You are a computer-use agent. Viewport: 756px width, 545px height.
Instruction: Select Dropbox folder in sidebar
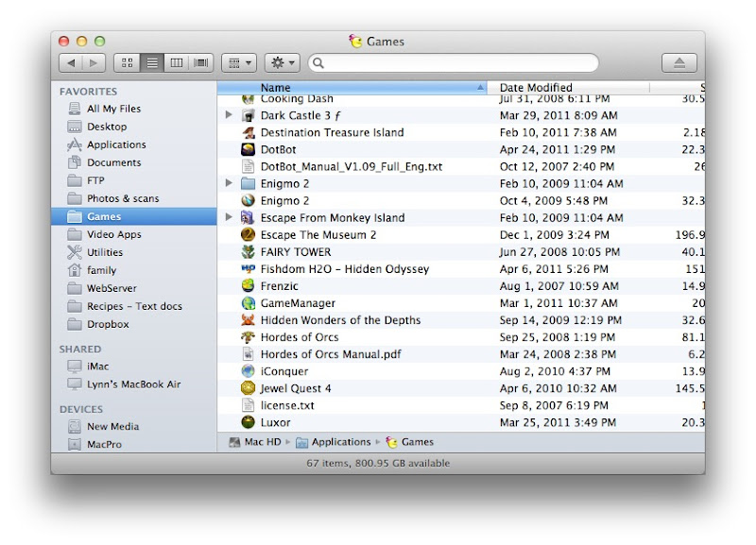click(x=108, y=324)
